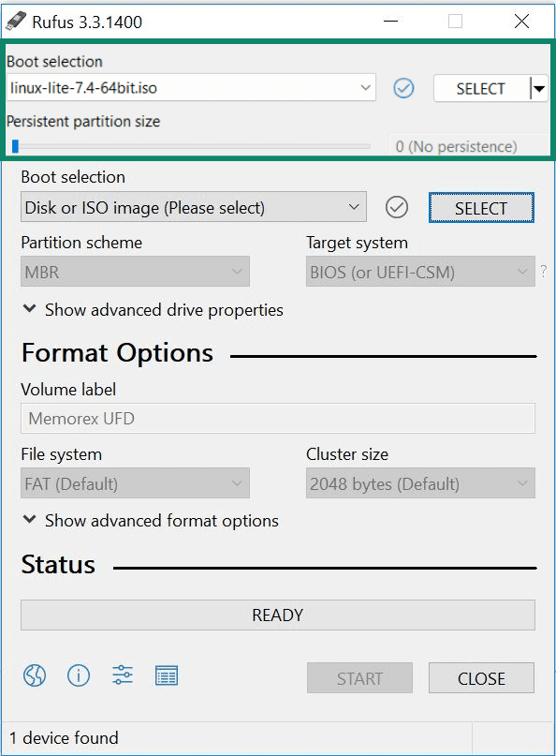Click the CLOSE button

click(x=481, y=678)
